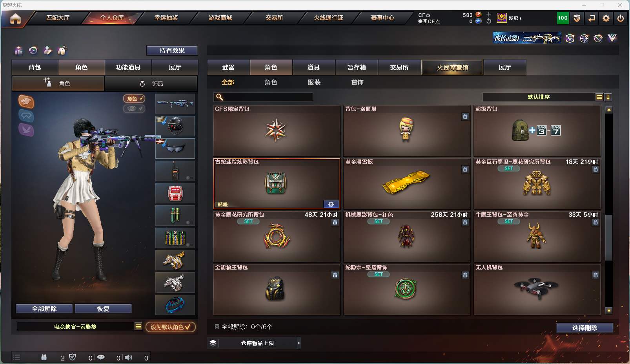
Task: Click the 成长武器 banner icon
Action: 526,38
